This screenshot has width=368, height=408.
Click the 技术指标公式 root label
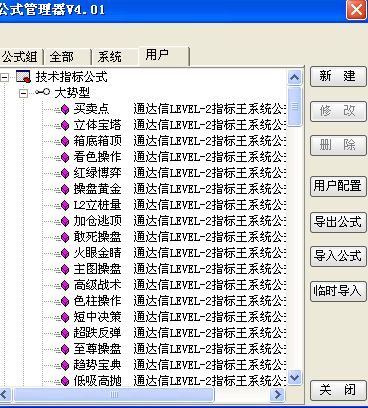click(x=72, y=77)
